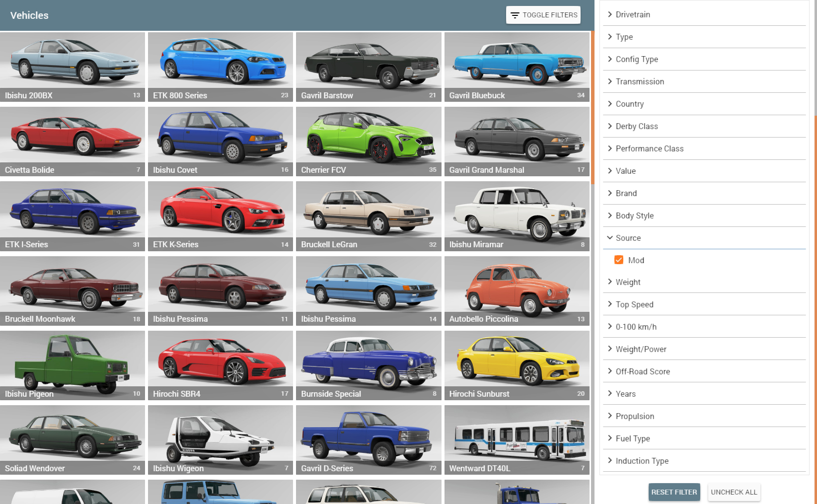Open the Induction Type filter
The width and height of the screenshot is (817, 504).
point(704,461)
